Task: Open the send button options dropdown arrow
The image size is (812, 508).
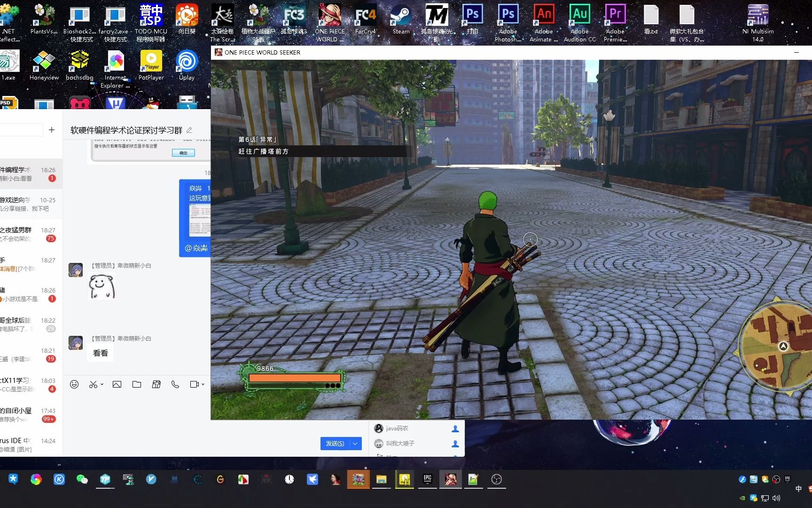Action: pos(356,444)
